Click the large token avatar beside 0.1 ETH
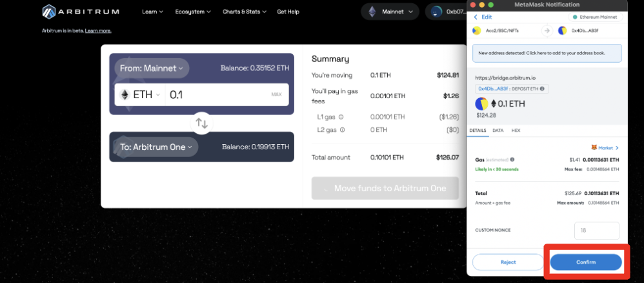 coord(481,104)
